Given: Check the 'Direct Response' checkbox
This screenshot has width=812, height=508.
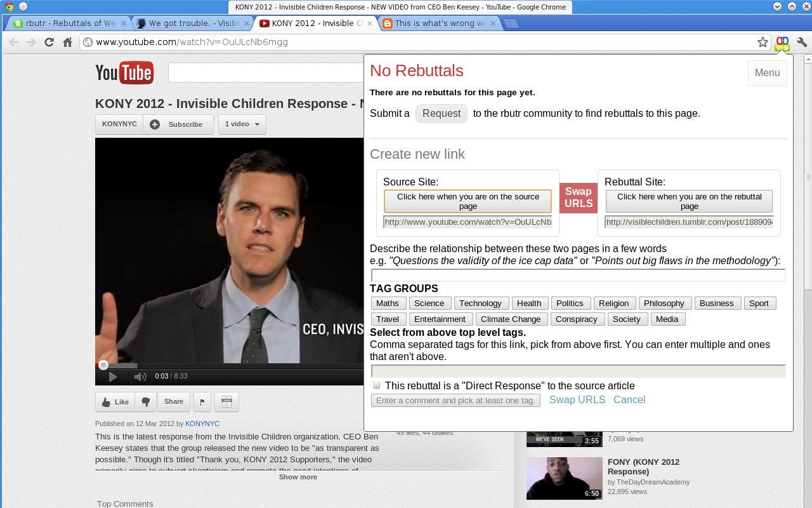Looking at the screenshot, I should click(377, 385).
